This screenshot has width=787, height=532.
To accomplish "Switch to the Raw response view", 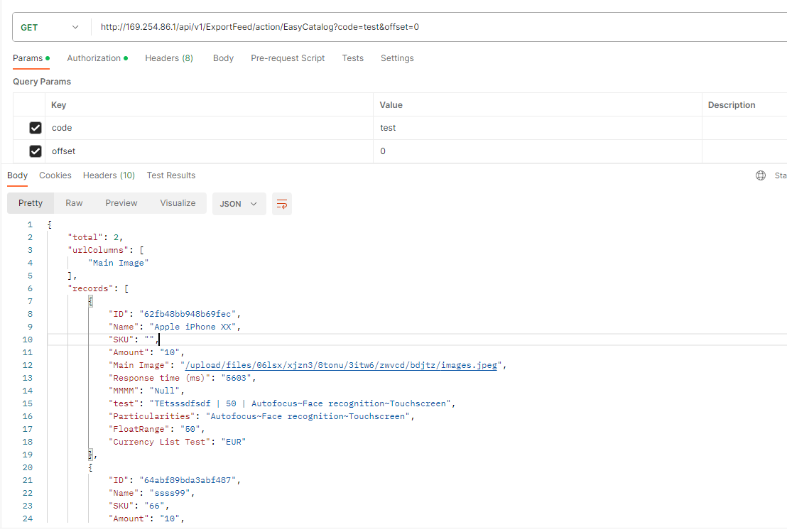I will (x=74, y=203).
